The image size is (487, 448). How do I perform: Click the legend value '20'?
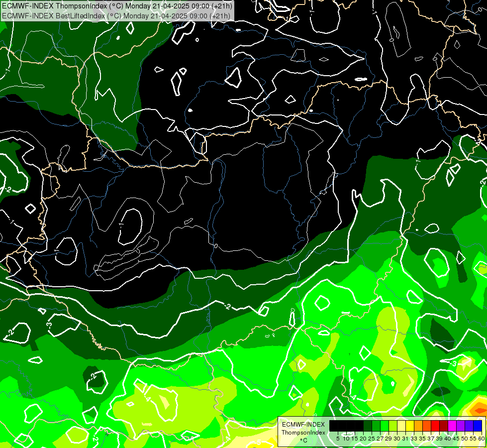click(x=363, y=439)
